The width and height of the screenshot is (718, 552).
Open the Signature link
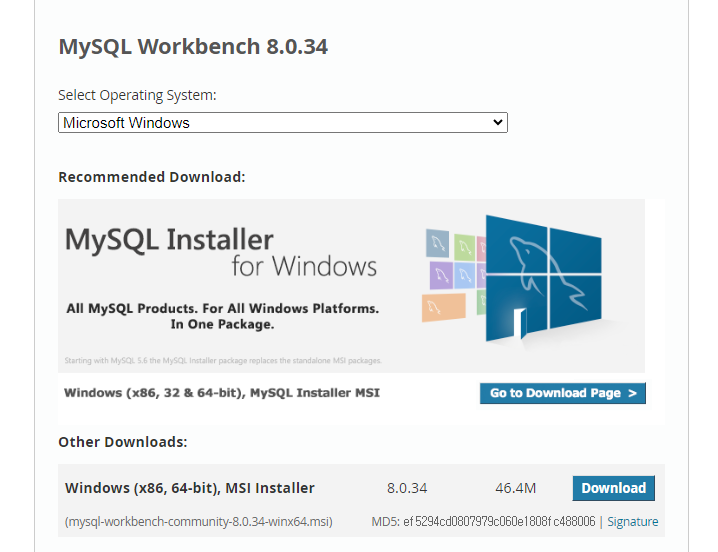click(x=632, y=521)
